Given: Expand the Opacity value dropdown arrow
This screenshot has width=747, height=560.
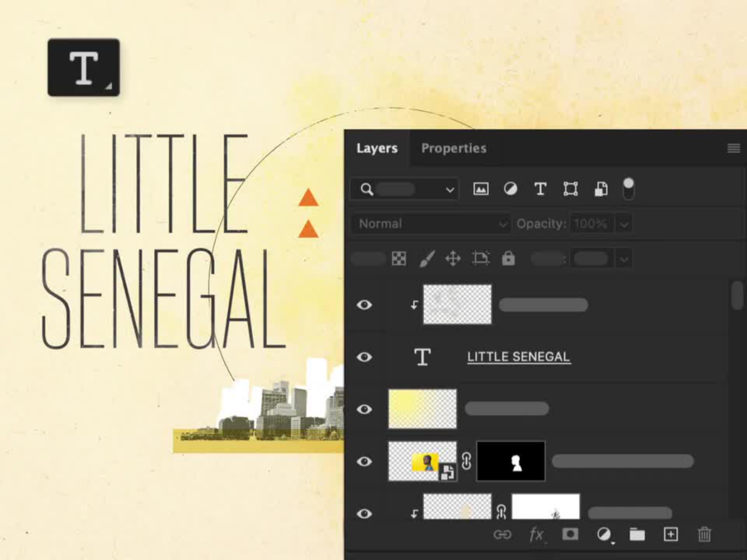Looking at the screenshot, I should pos(624,224).
